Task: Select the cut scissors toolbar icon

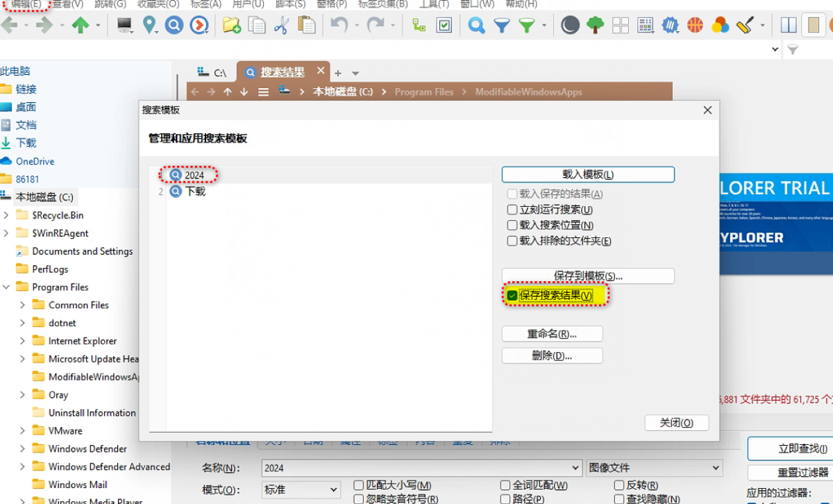Action: [282, 25]
